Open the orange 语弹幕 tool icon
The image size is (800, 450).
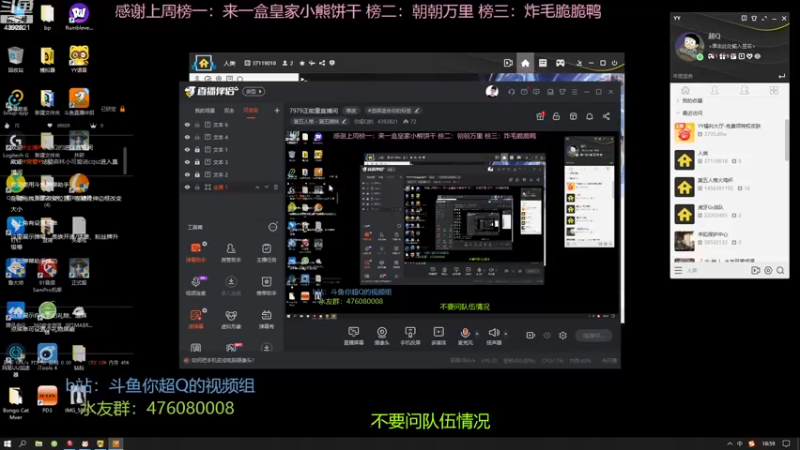[x=196, y=319]
